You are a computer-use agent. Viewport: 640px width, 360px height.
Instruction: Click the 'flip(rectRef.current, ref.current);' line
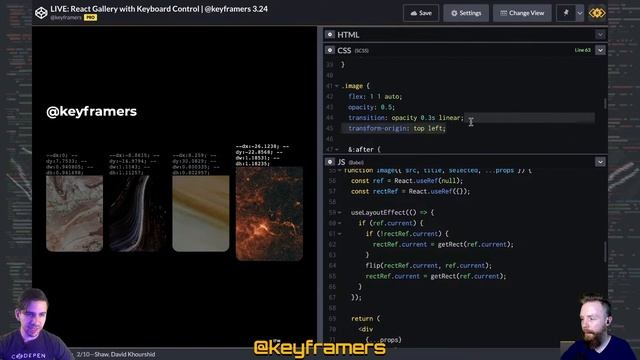coord(428,266)
